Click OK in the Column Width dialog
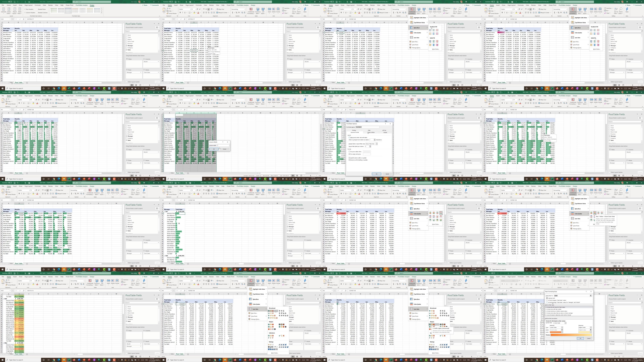Screen dimensions: 644x362 (x=214, y=149)
